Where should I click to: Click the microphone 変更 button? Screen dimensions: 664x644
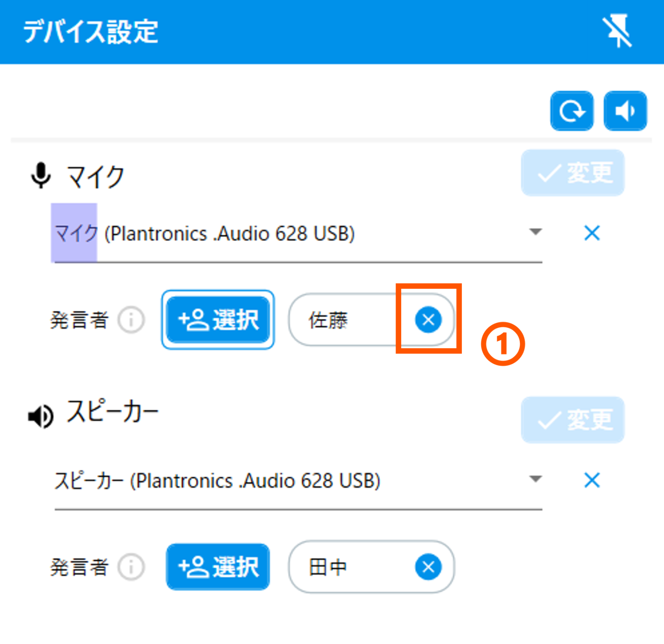pyautogui.click(x=573, y=173)
